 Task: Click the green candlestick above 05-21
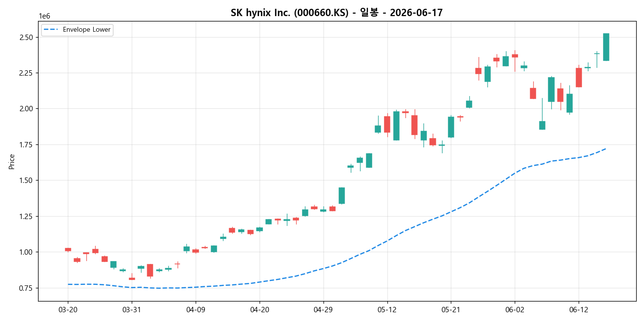pyautogui.click(x=451, y=127)
